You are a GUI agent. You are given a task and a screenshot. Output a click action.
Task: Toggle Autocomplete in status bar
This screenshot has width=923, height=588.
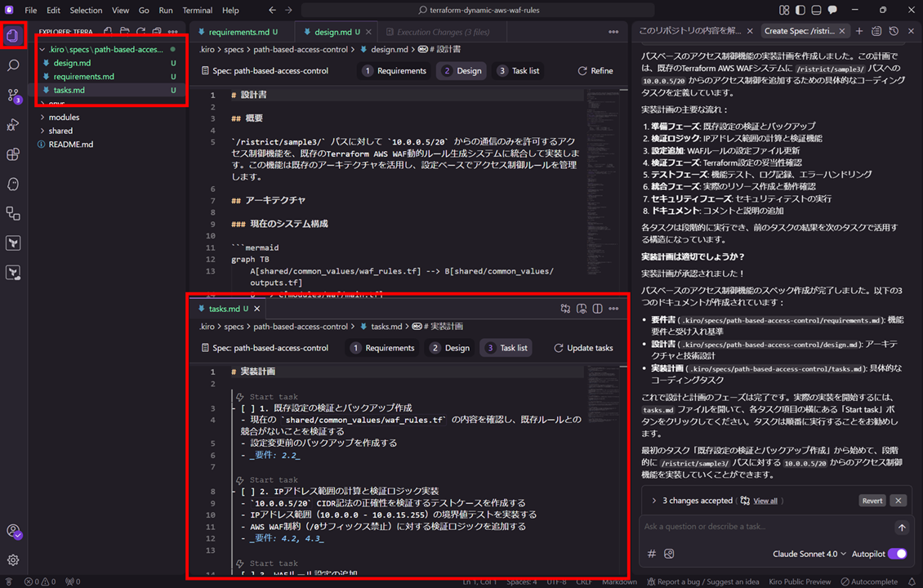(869, 581)
